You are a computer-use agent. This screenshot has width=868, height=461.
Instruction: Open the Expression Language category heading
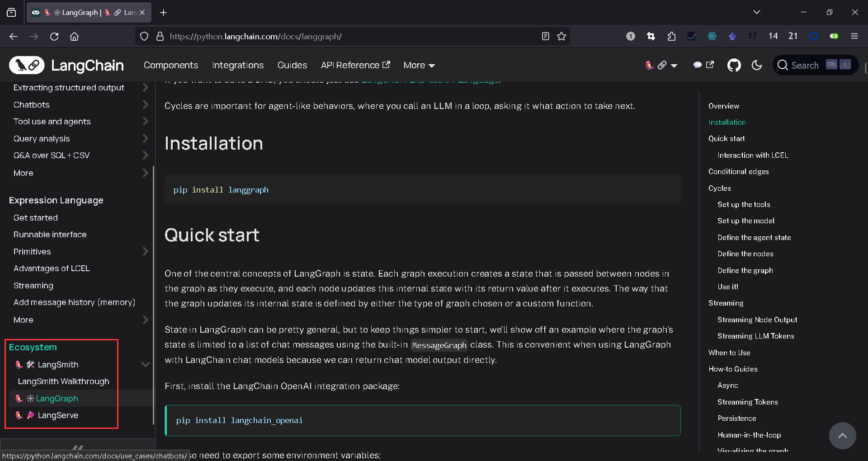coord(56,200)
